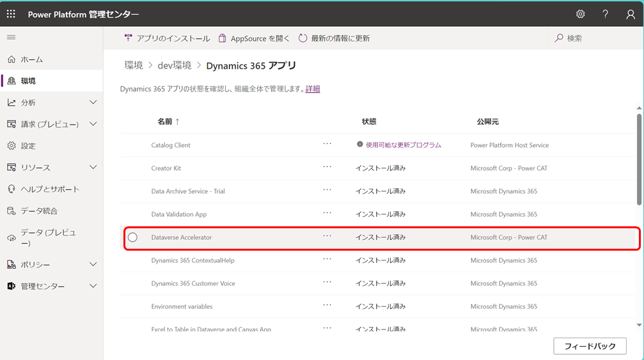Image resolution: width=644 pixels, height=360 pixels.
Task: Open more options for Environment variables
Action: [x=327, y=305]
